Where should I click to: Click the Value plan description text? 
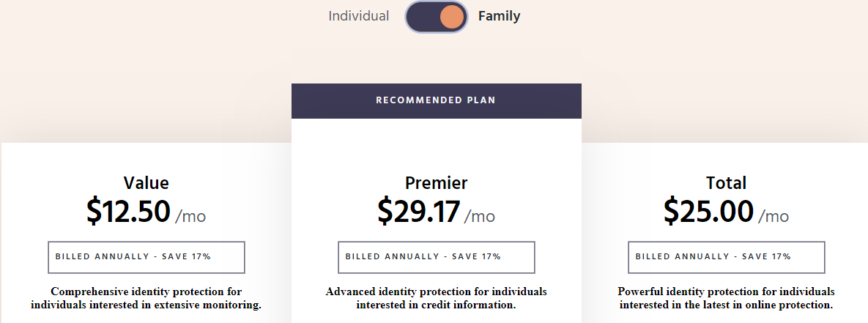click(146, 298)
